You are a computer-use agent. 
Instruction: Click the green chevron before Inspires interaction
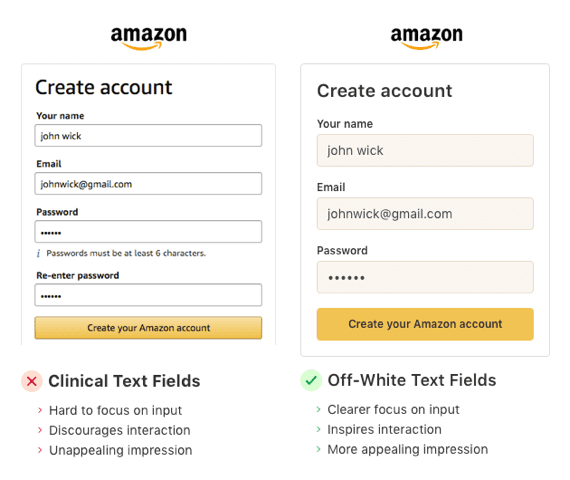pyautogui.click(x=318, y=429)
